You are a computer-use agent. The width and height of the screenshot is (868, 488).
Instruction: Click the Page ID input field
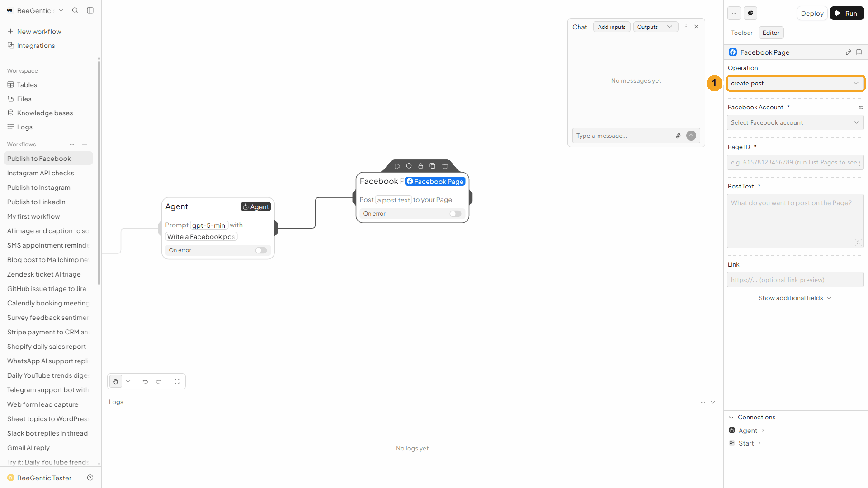(795, 162)
